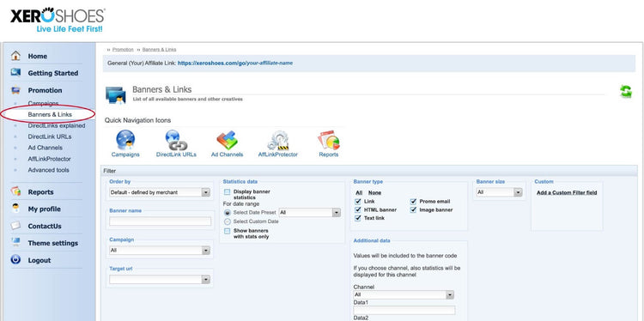644x321 pixels.
Task: Click None under Banner type
Action: tap(374, 192)
